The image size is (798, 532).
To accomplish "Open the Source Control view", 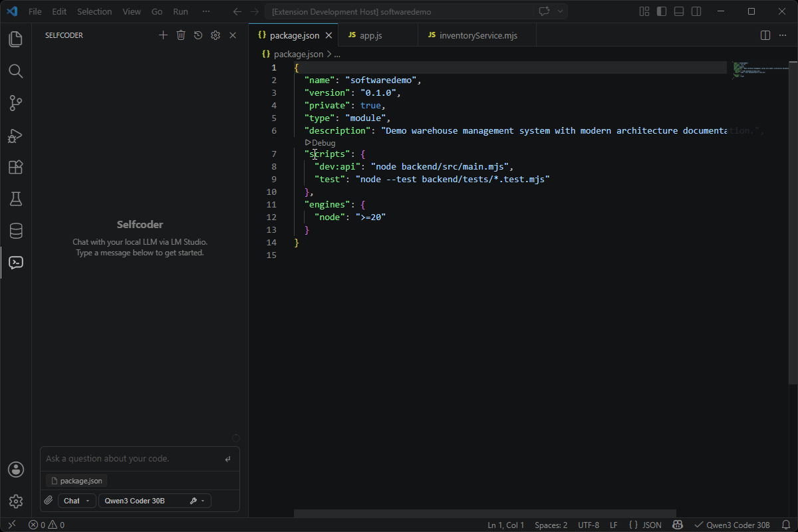I will (16, 103).
